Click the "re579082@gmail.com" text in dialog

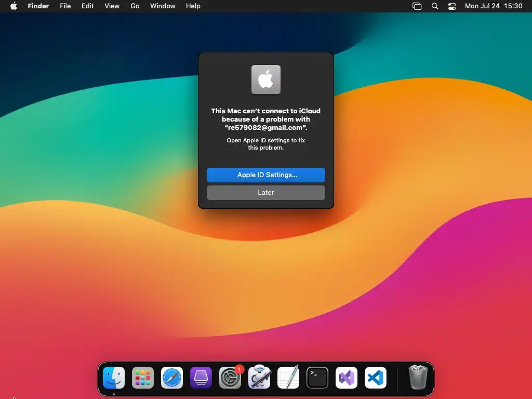point(265,128)
